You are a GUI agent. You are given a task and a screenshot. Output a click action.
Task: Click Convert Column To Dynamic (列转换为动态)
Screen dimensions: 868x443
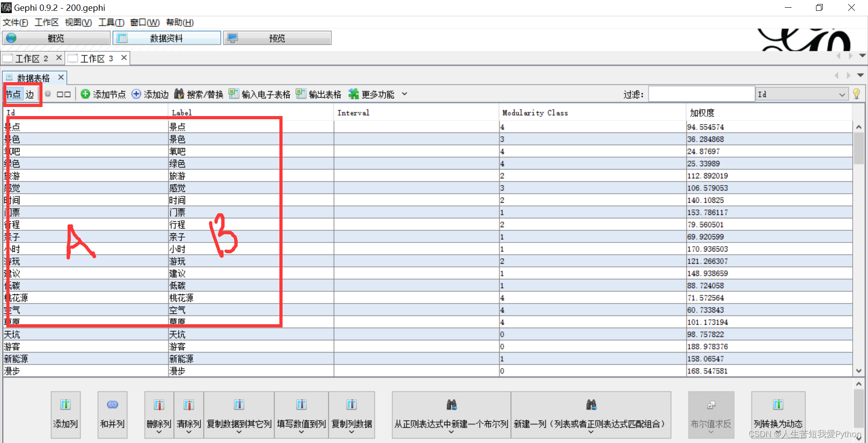(778, 415)
